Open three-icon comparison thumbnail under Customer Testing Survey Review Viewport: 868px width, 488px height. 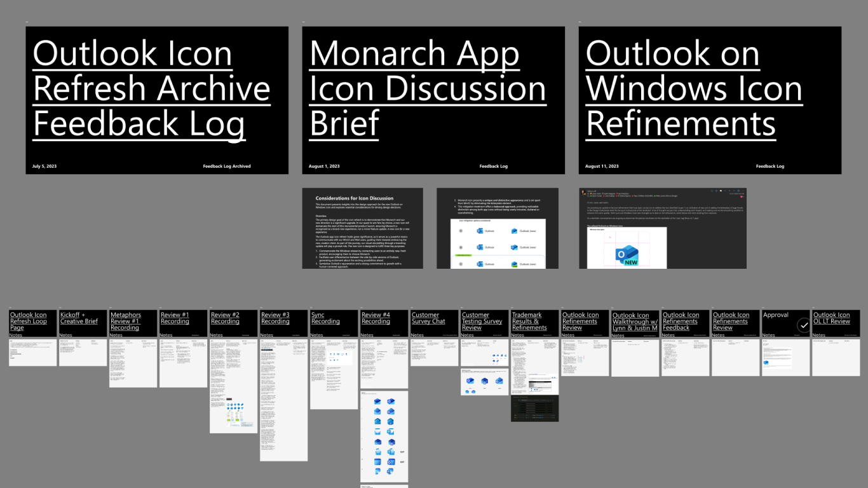[484, 382]
